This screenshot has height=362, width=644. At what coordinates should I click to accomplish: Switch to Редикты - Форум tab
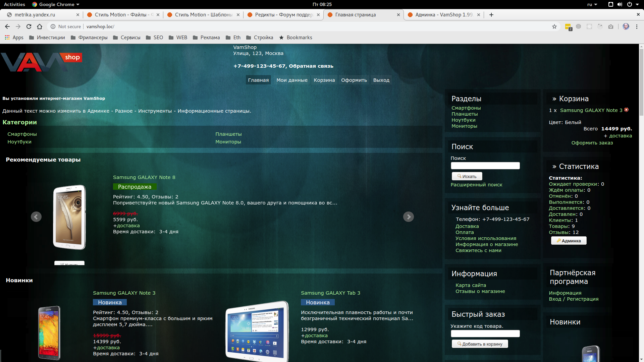point(283,15)
